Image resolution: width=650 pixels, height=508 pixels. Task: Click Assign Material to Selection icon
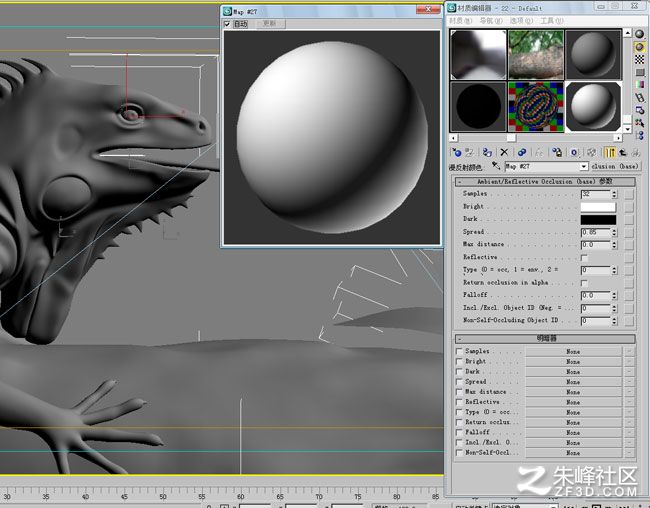pyautogui.click(x=487, y=152)
